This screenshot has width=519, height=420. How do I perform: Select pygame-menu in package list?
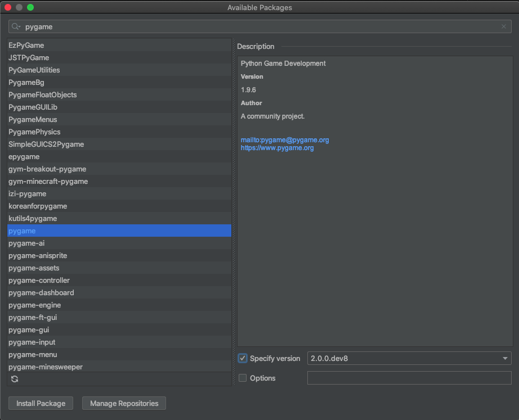(x=33, y=354)
